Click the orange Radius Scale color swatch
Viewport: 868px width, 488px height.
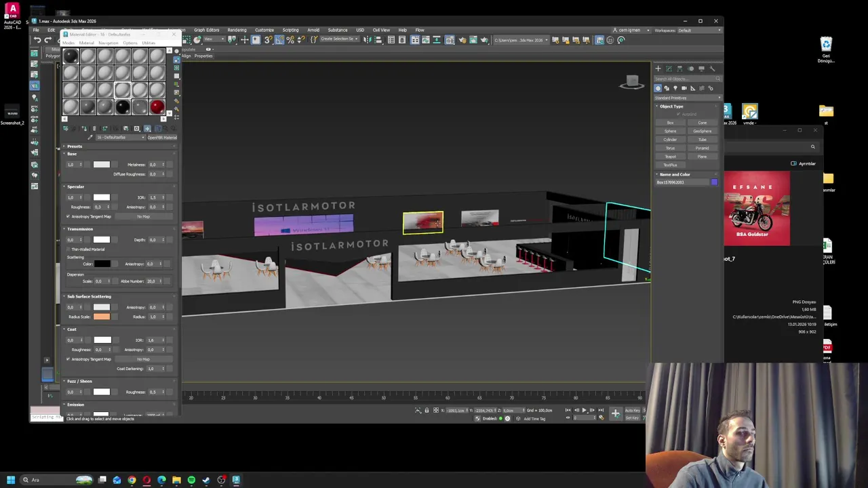click(102, 317)
